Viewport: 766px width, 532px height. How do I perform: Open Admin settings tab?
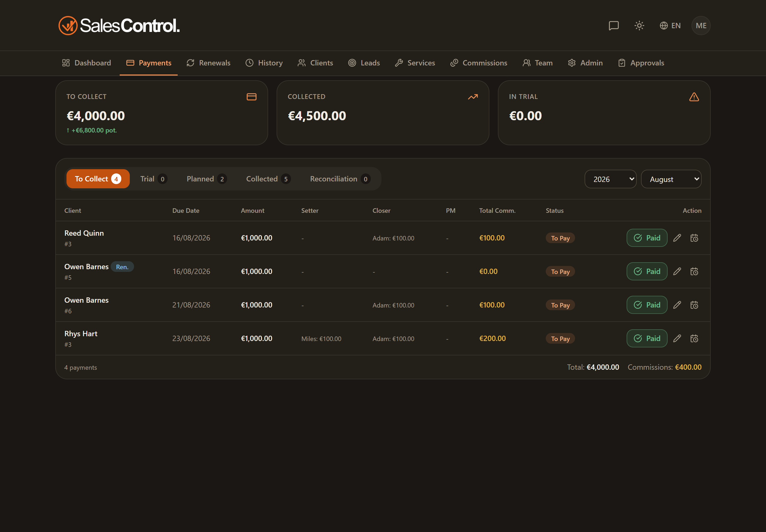click(x=585, y=63)
